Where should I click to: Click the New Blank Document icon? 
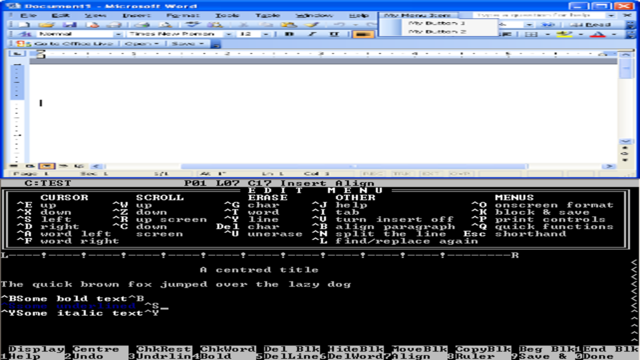tap(25, 25)
